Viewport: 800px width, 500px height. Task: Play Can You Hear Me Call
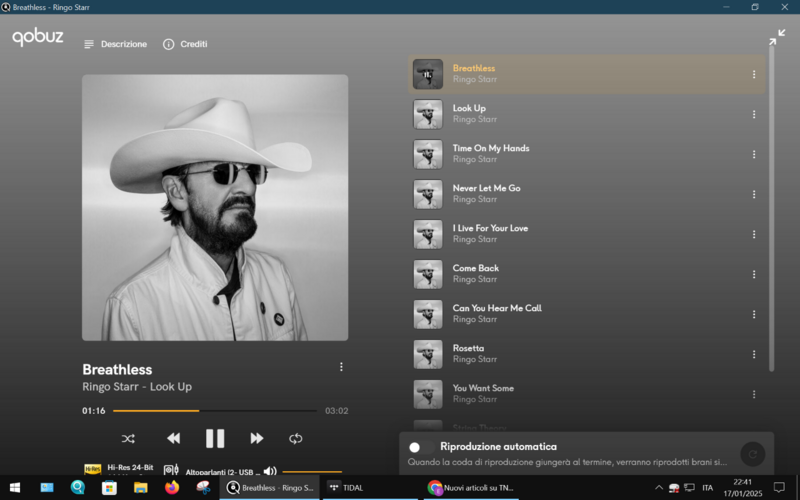coord(496,308)
